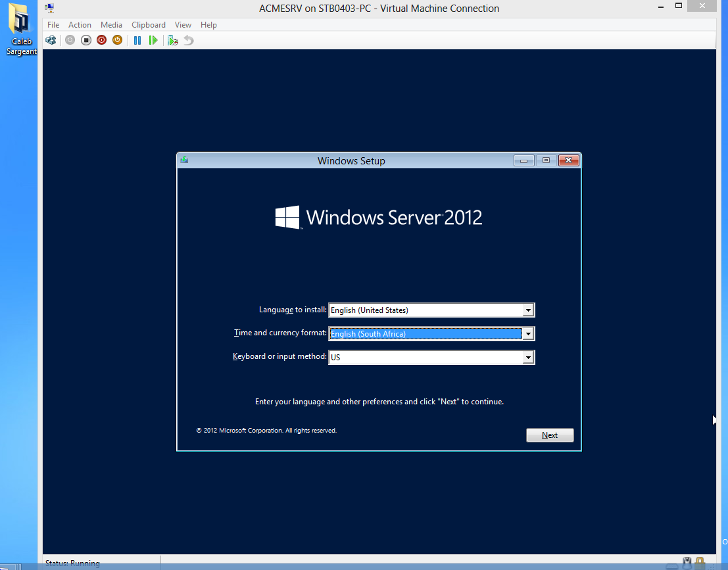Click the 'Enter your language and other preferences' instruction text
Image resolution: width=728 pixels, height=570 pixels.
[x=379, y=402]
